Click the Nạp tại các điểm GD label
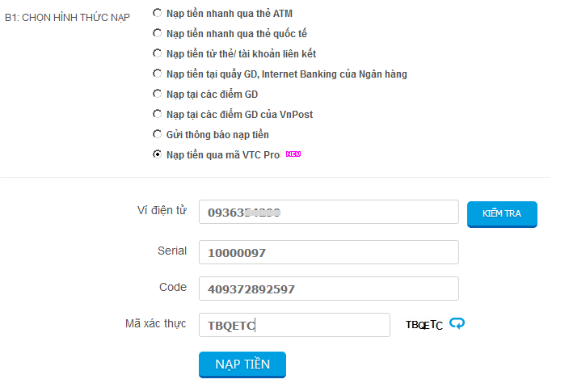569x392 pixels. (212, 95)
